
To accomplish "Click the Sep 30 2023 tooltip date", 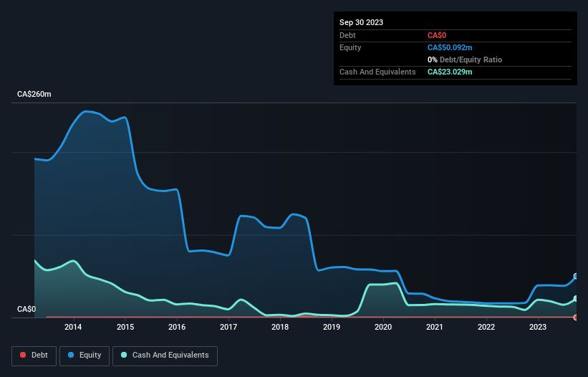I will [x=361, y=22].
